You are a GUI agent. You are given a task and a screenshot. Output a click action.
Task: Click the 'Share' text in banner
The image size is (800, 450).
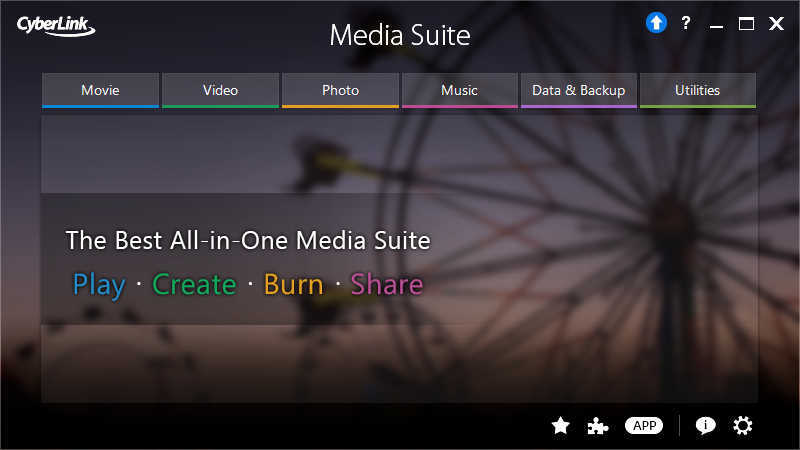click(x=387, y=284)
